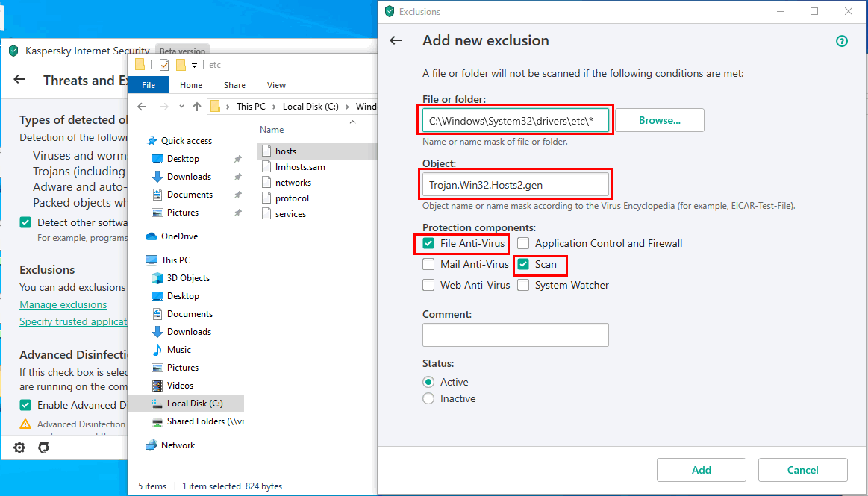This screenshot has height=496, width=868.
Task: Click Comment input field
Action: 516,335
